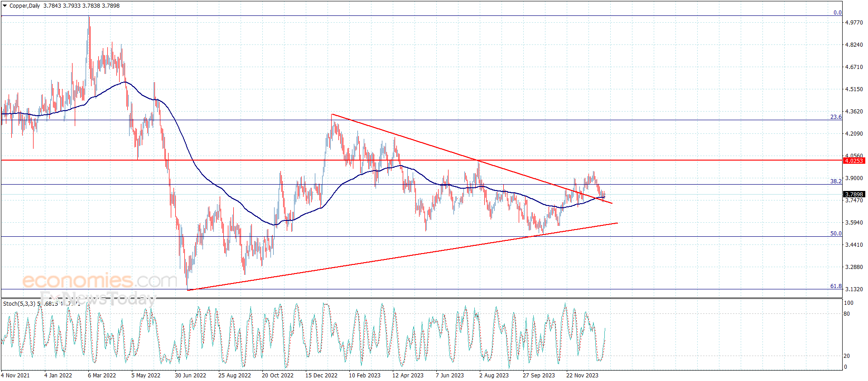Click the 4 Nov 2021 date marker
Viewport: 868px width, 381px height.
tap(15, 375)
